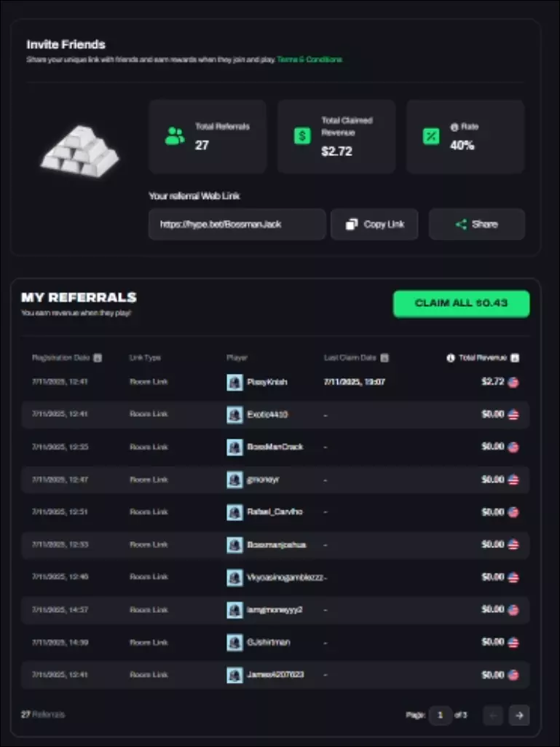Click the Vkycasinogamblezzz player avatar

[234, 577]
